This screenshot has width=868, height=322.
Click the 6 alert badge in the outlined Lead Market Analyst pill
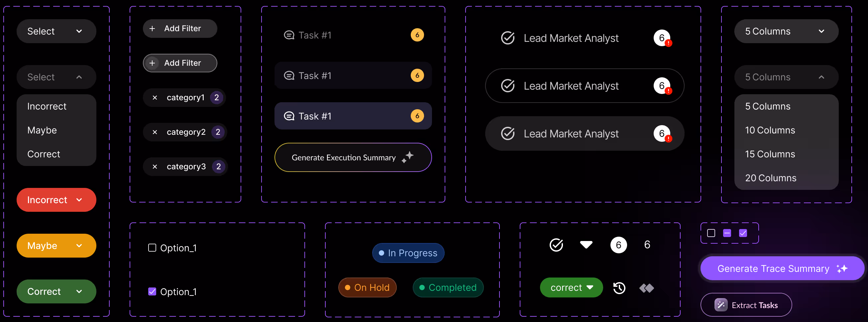click(662, 86)
